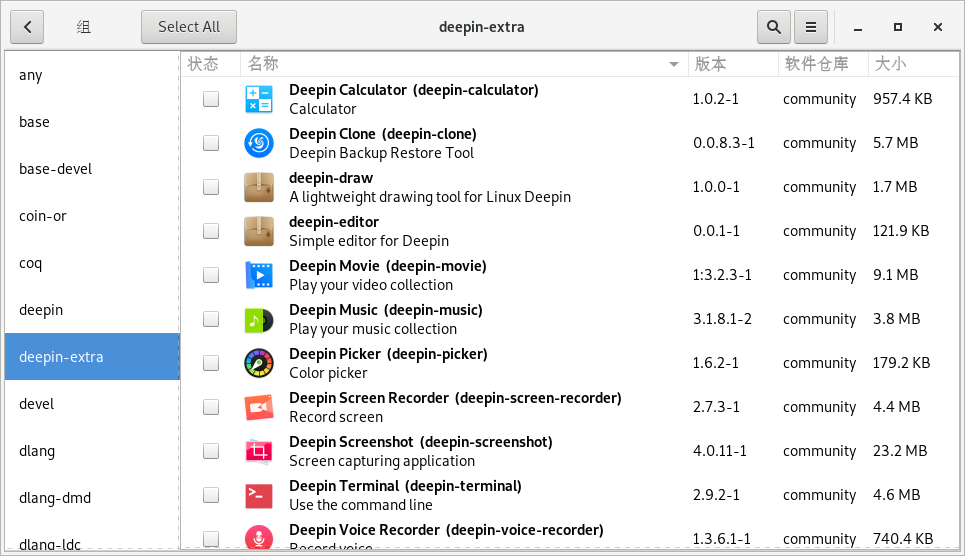Click 'Screen capturing application' description

click(382, 461)
